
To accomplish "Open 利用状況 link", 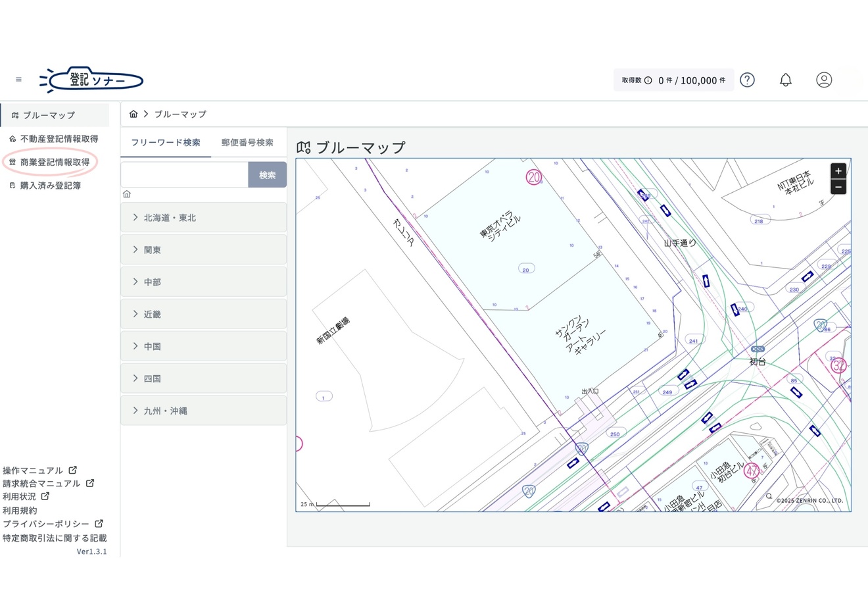I will pyautogui.click(x=26, y=497).
